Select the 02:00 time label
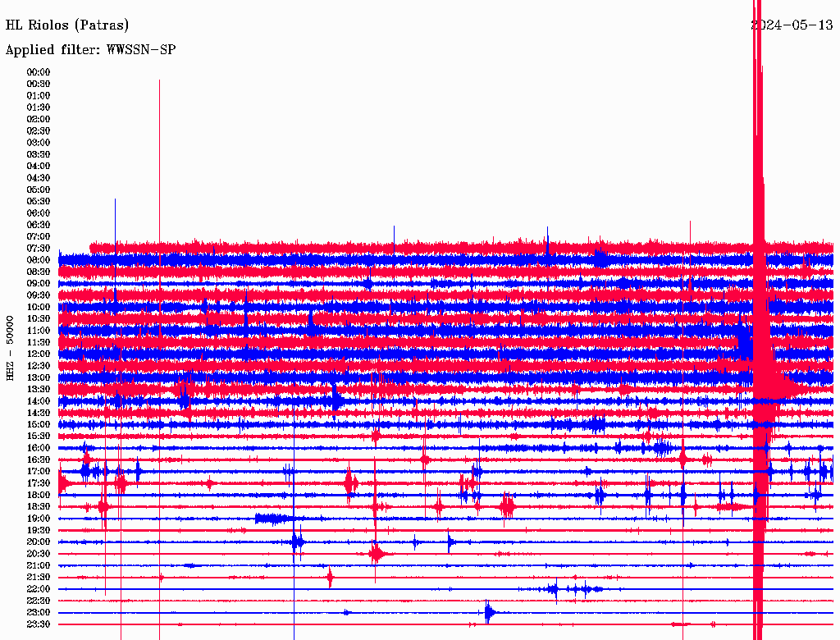Viewport: 840px width, 640px height. click(39, 120)
